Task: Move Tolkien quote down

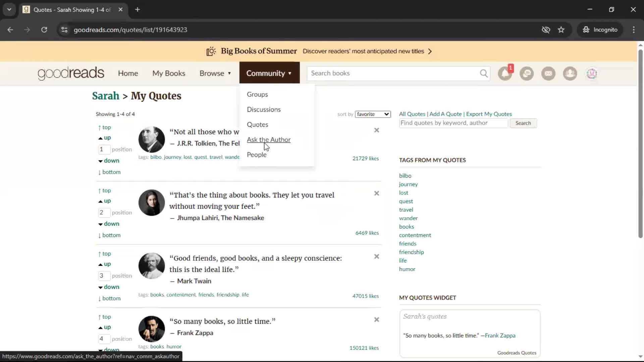Action: (x=109, y=161)
